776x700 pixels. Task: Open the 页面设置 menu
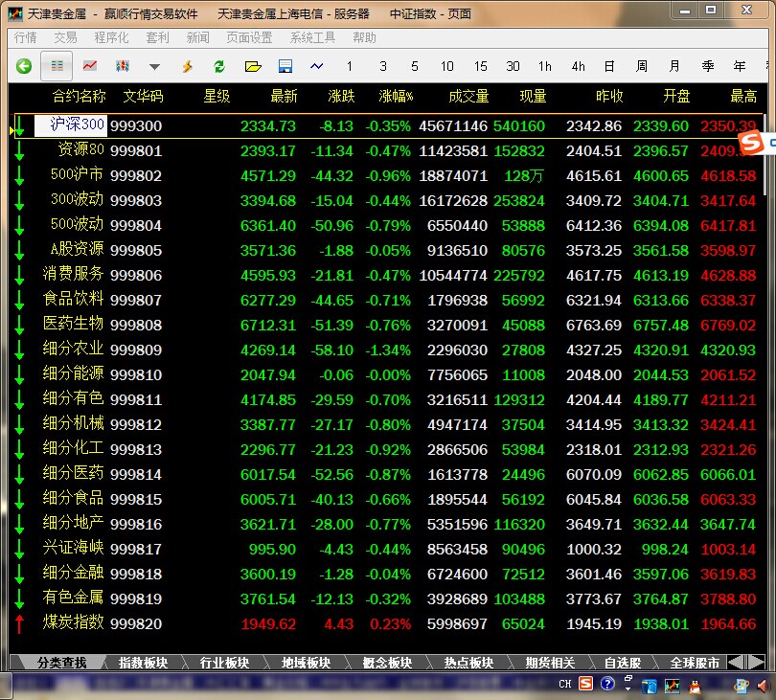pyautogui.click(x=249, y=37)
